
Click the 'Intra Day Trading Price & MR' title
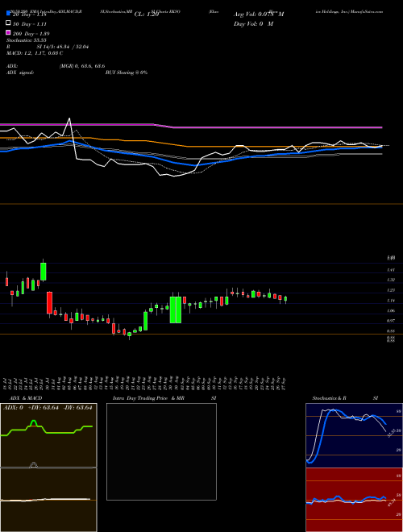click(x=148, y=398)
